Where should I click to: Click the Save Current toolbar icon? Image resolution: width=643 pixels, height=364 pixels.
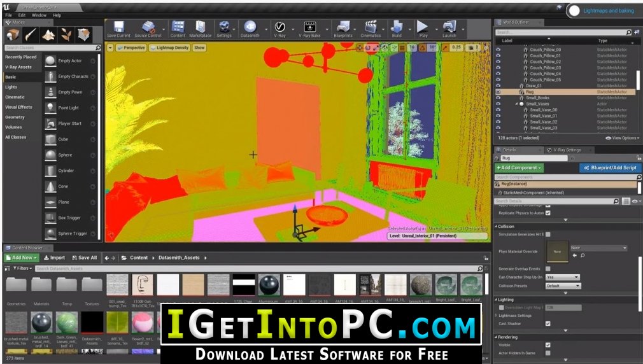coord(118,29)
